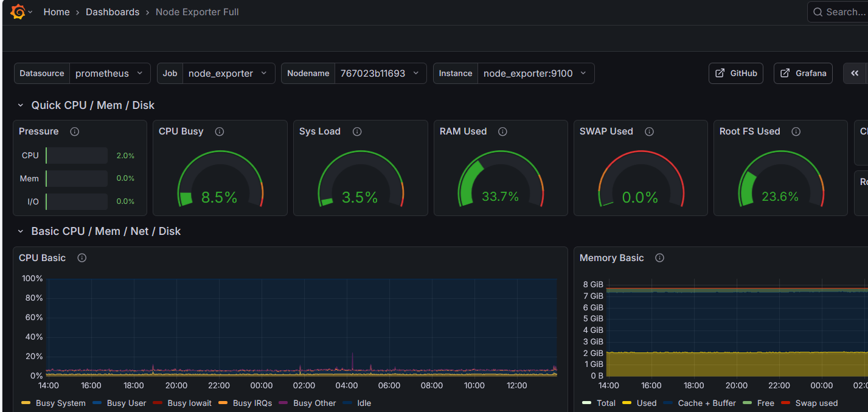868x412 pixels.
Task: Open the Memory Basic panel info icon
Action: tap(659, 258)
